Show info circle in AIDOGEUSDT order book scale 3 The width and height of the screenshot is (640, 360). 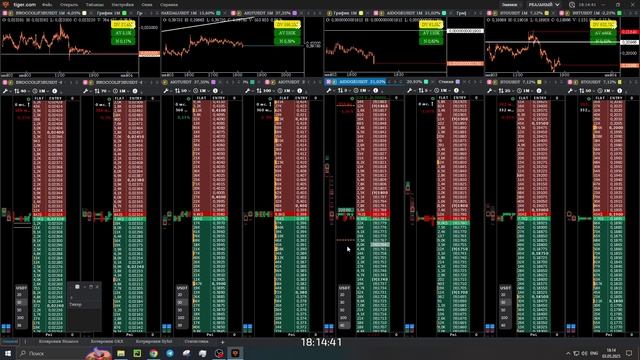pyautogui.click(x=376, y=91)
